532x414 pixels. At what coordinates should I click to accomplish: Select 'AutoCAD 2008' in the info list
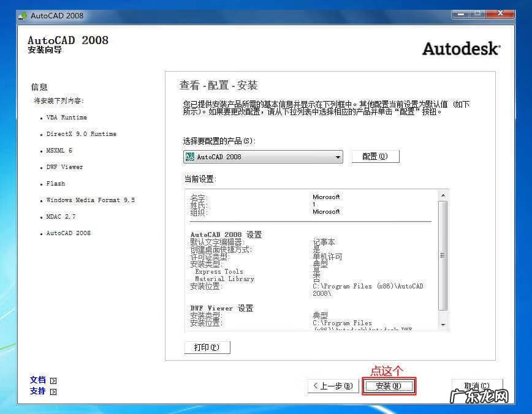pyautogui.click(x=69, y=233)
